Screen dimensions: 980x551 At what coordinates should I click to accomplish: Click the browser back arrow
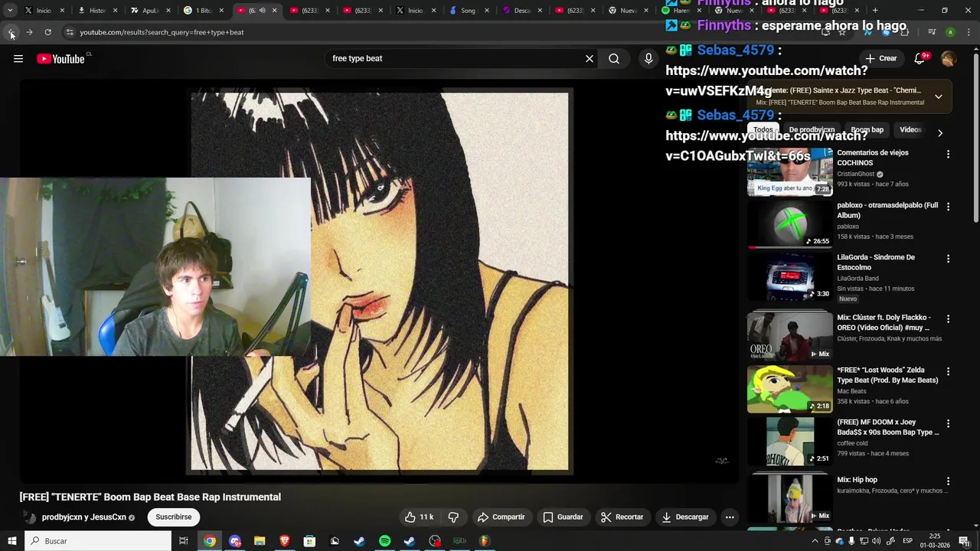coord(11,32)
